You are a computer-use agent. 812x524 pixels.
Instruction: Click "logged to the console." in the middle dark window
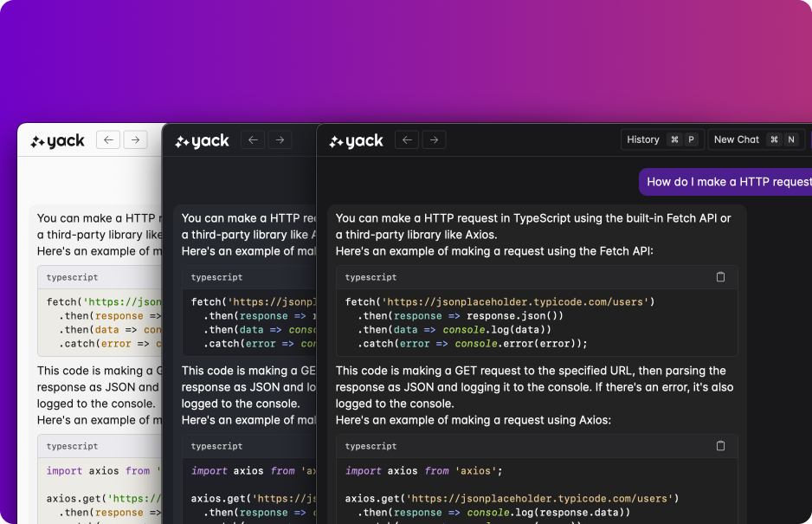point(241,404)
